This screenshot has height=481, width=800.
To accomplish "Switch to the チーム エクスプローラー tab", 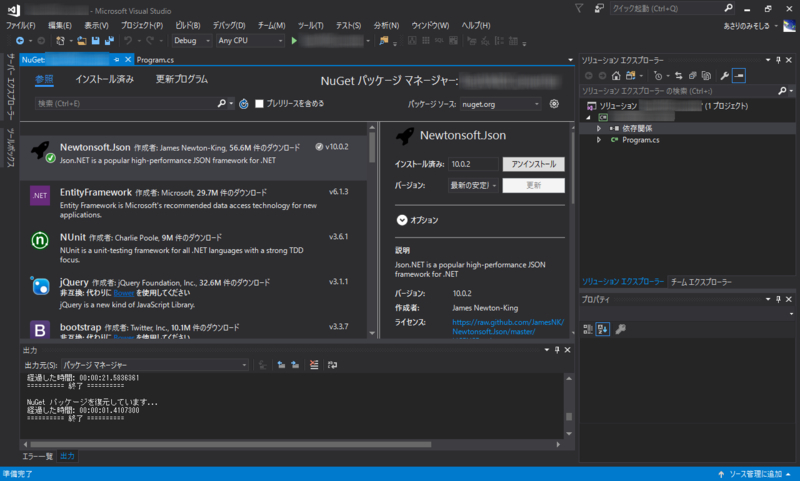I will (x=701, y=282).
